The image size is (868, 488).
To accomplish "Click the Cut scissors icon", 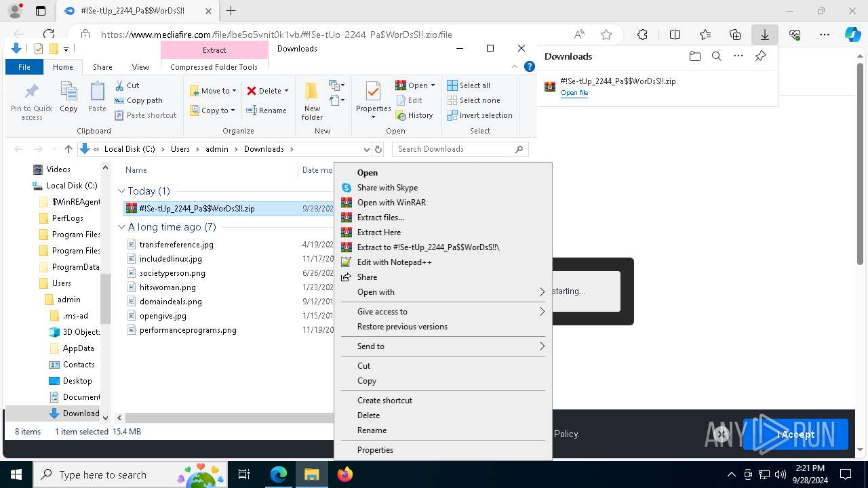I will pos(119,85).
